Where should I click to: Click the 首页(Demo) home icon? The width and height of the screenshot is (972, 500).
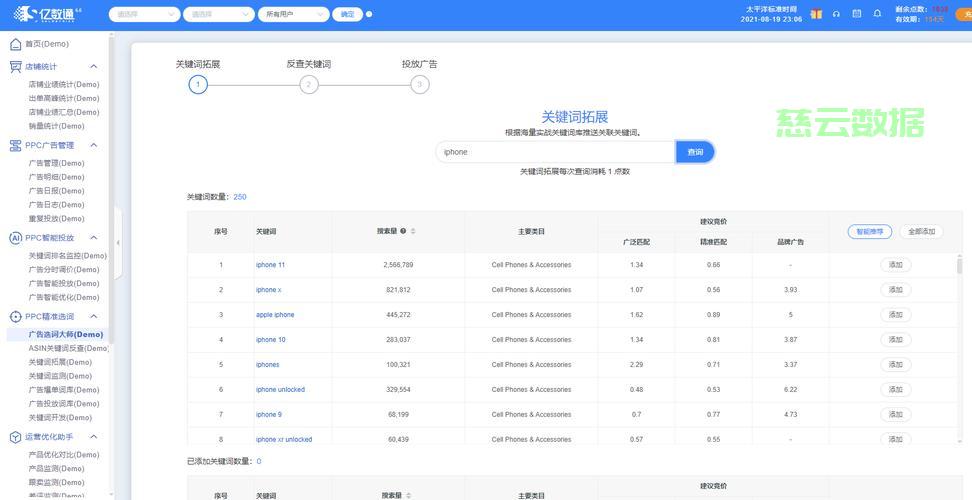point(15,44)
